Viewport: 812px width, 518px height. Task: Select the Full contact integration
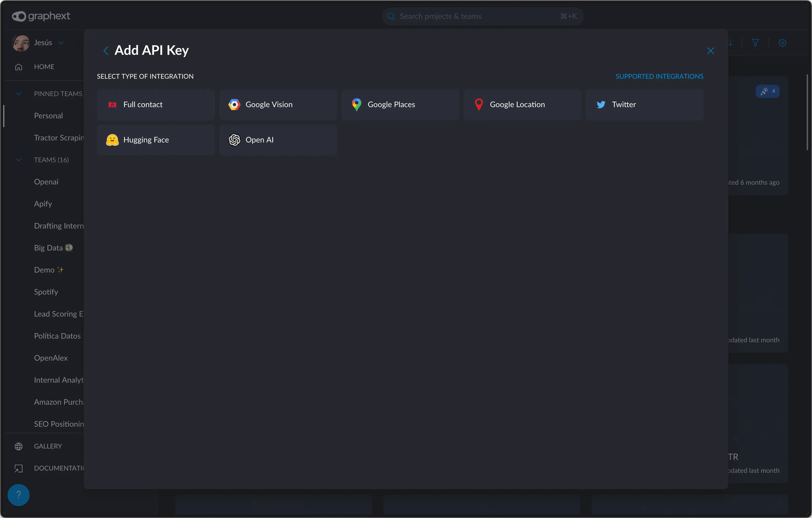pos(156,105)
